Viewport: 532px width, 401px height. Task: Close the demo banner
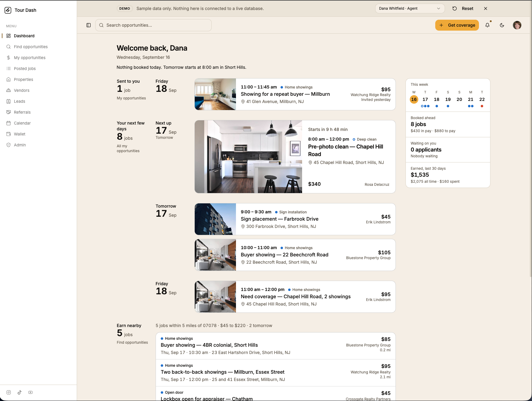point(486,8)
